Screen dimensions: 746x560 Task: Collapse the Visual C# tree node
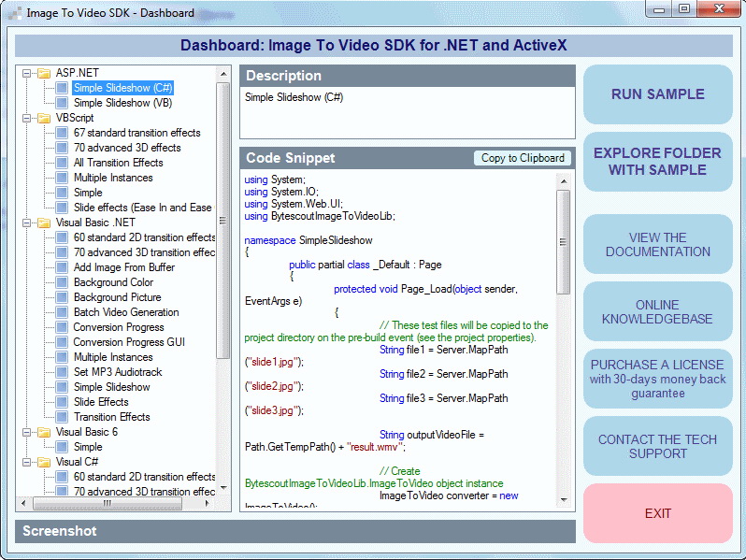26,462
